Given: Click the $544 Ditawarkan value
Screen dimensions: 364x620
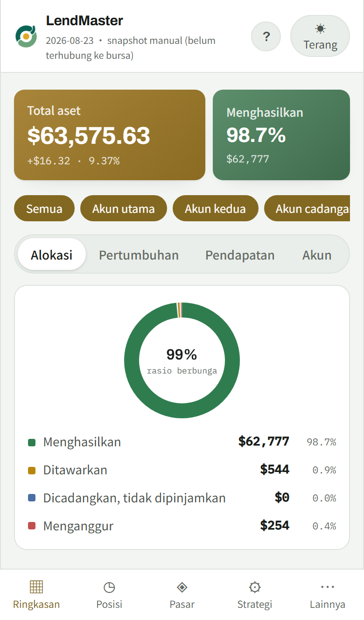Looking at the screenshot, I should click(x=275, y=469).
